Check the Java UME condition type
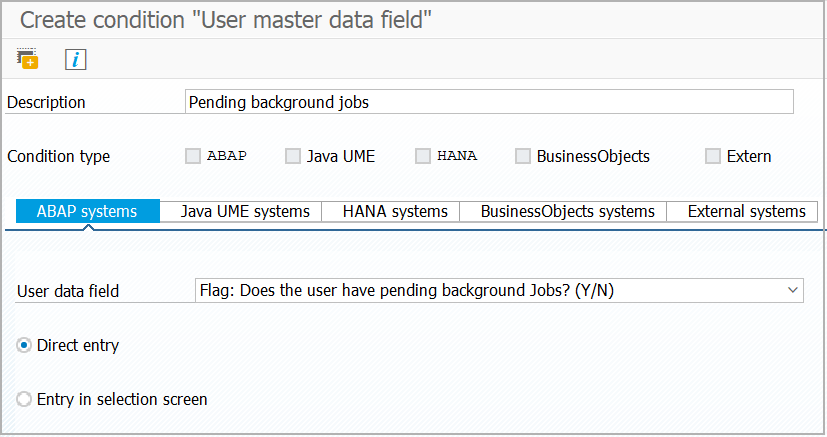 (293, 156)
